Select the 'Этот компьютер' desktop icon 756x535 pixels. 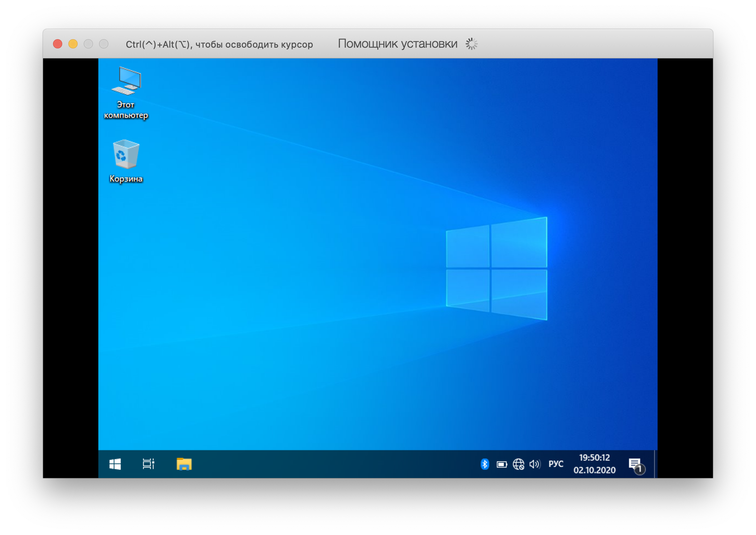click(126, 93)
